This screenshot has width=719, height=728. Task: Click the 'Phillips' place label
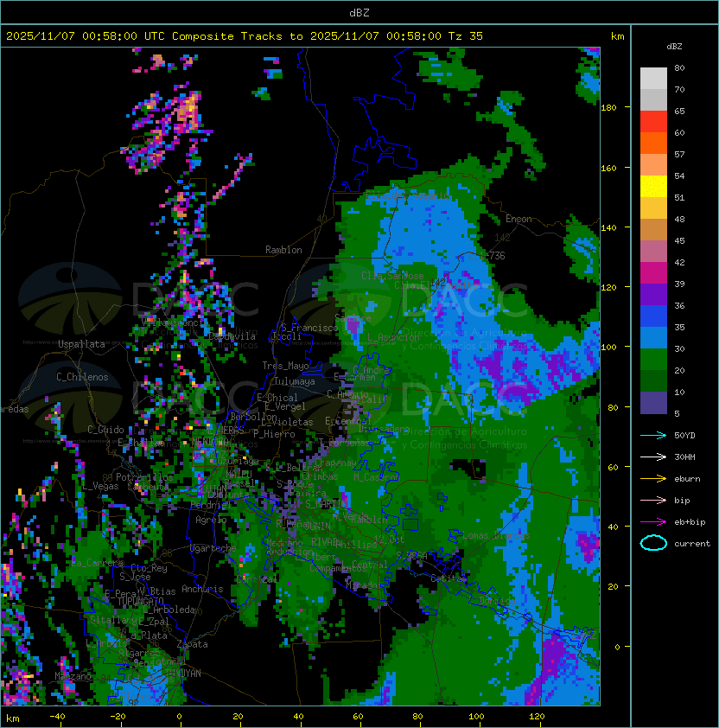356,545
